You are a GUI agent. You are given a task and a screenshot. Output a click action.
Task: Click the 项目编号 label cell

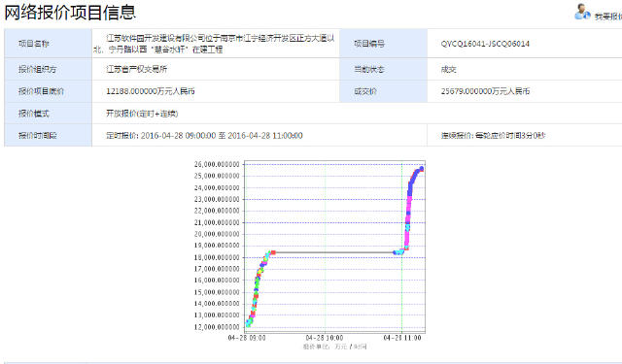coord(383,43)
